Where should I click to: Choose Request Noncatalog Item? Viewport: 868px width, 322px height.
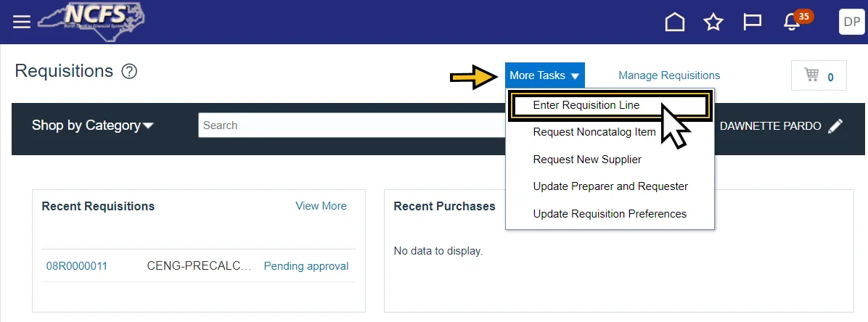tap(594, 132)
